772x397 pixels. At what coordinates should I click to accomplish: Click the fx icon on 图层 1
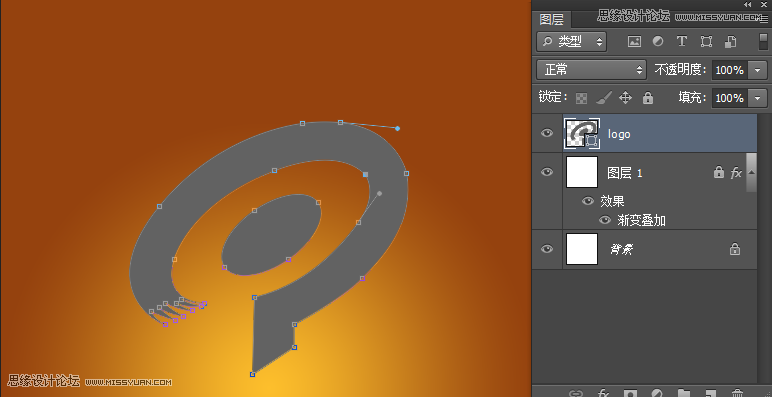pos(736,172)
